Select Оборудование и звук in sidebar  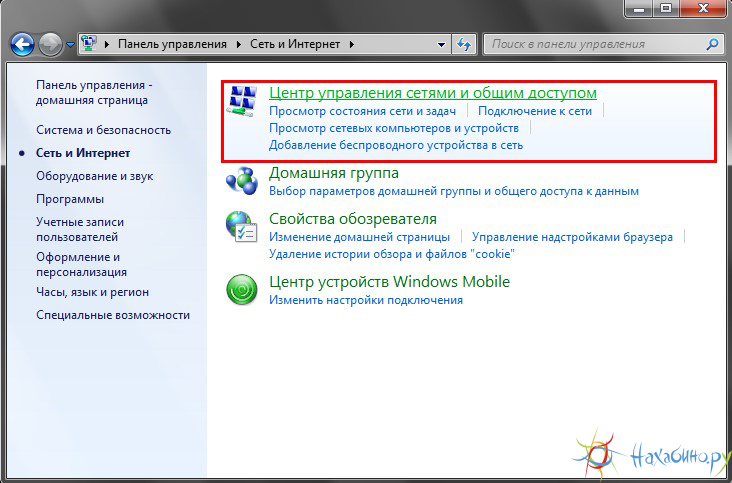(x=94, y=176)
